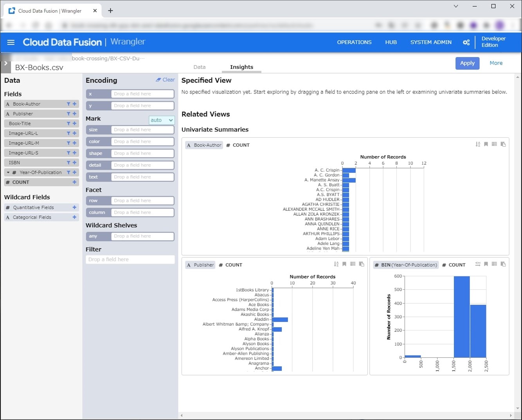
Task: Click the shape encoding drop field
Action: pos(142,153)
